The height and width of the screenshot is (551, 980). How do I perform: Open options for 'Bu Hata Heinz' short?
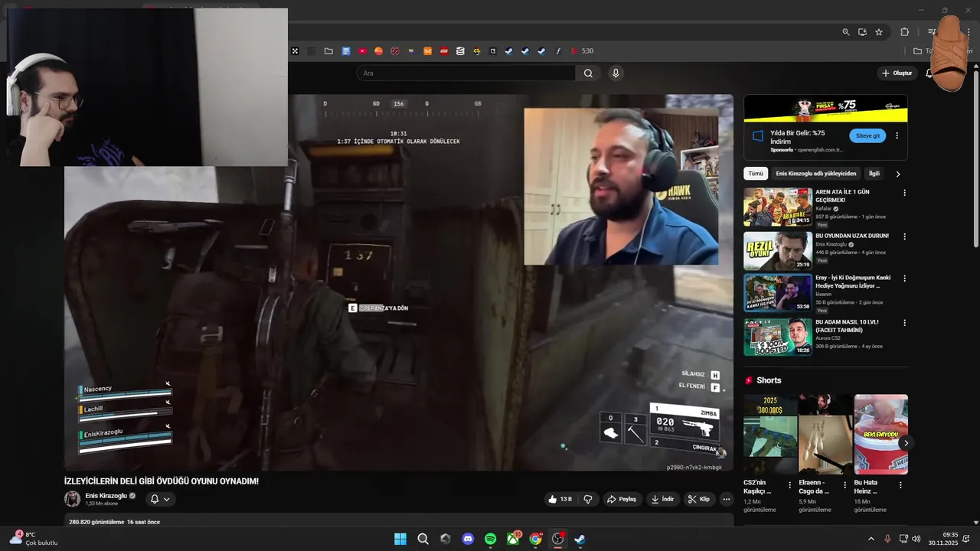[900, 484]
